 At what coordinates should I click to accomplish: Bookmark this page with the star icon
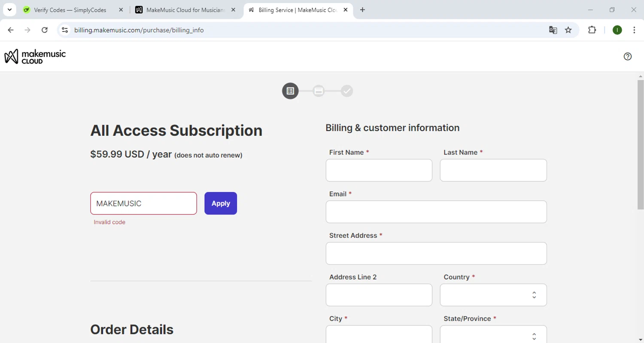pyautogui.click(x=568, y=30)
